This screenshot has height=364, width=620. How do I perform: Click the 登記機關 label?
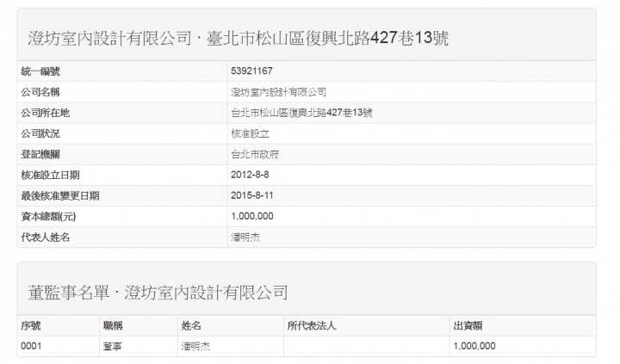(x=40, y=154)
